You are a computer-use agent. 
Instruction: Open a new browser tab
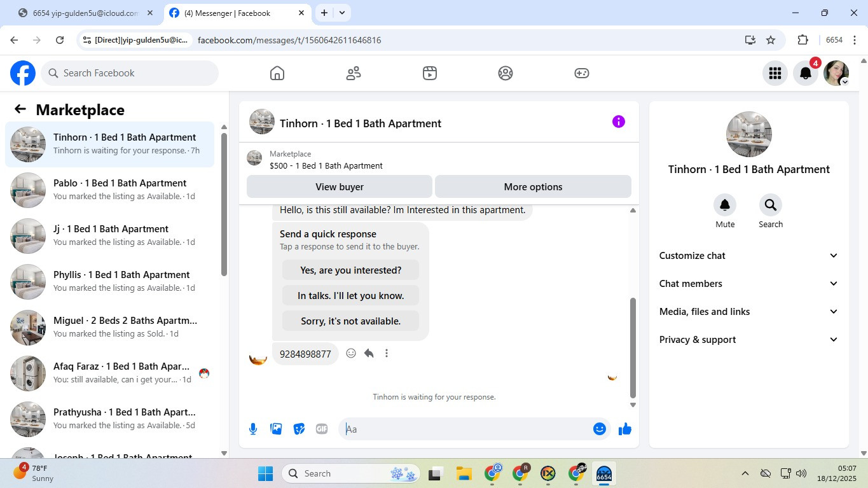click(324, 13)
